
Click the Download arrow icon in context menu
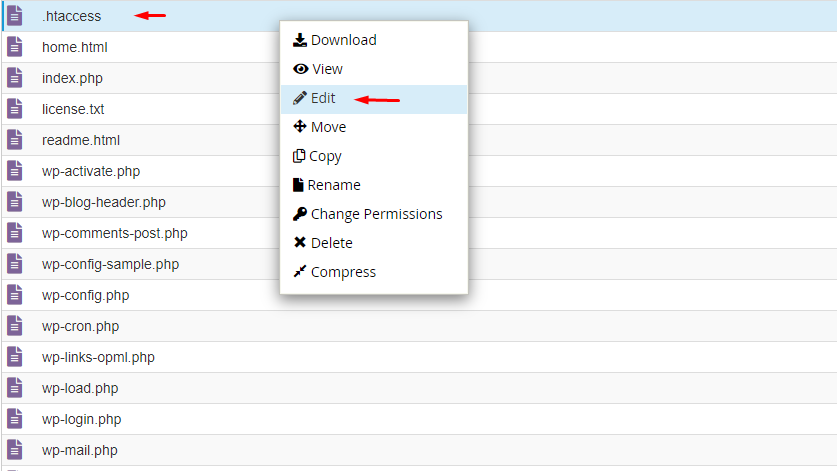(299, 40)
